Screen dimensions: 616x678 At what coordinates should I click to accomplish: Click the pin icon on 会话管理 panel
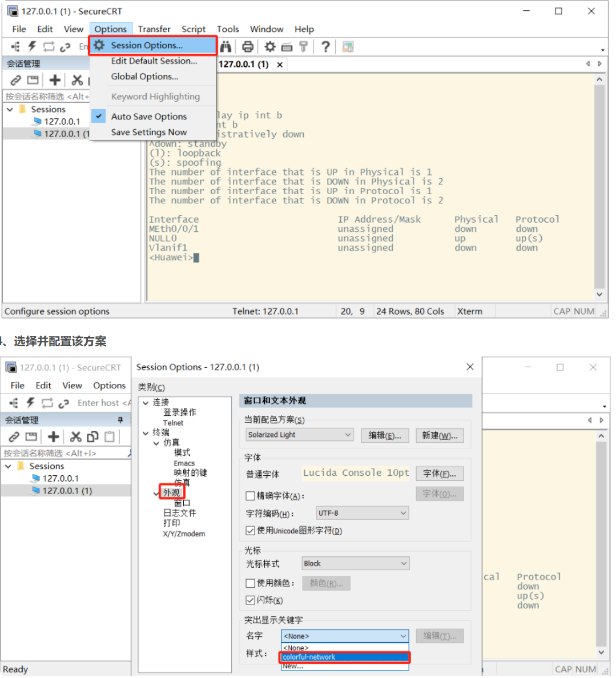[x=120, y=420]
